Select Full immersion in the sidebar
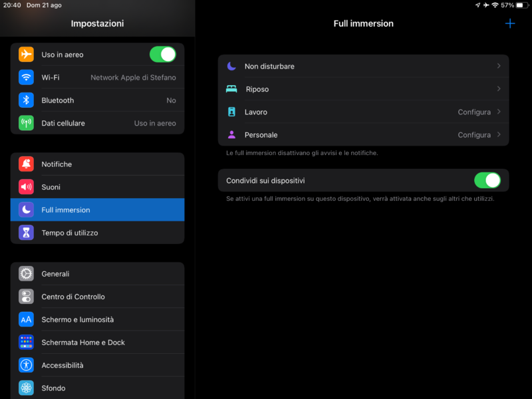This screenshot has height=399, width=532. point(97,210)
